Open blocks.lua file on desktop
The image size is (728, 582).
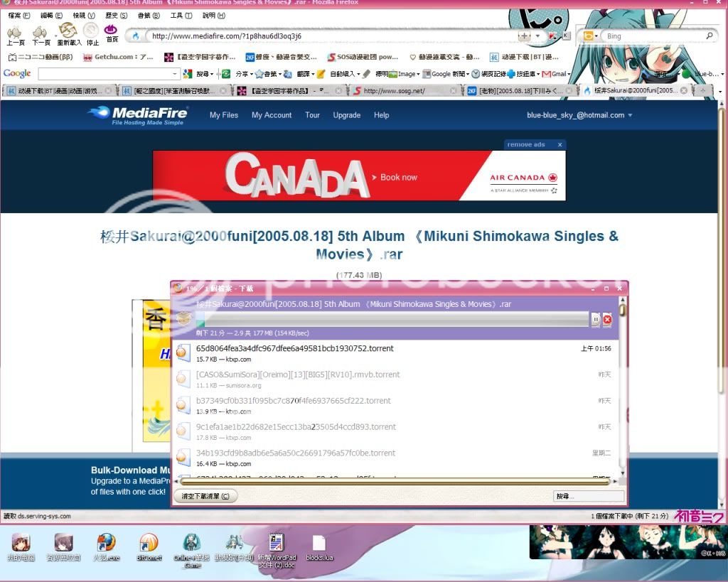[318, 544]
